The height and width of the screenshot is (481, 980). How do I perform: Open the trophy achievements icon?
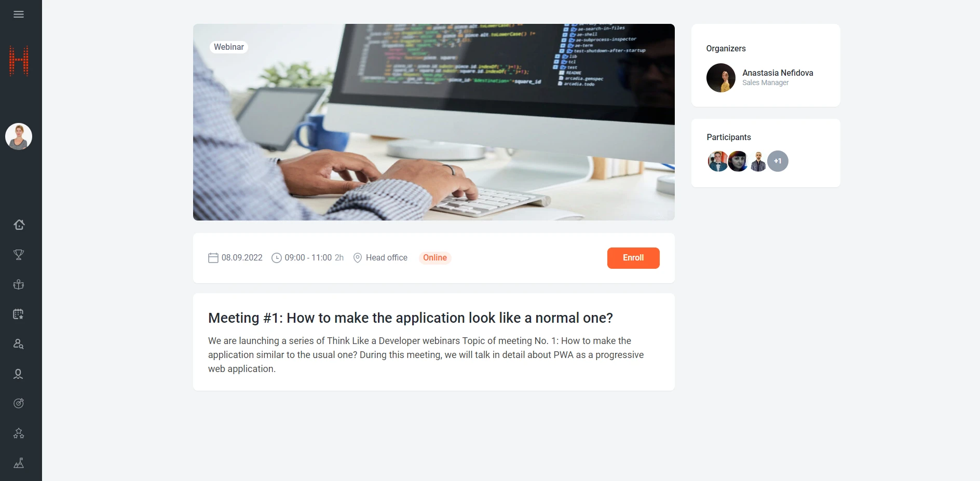point(19,255)
